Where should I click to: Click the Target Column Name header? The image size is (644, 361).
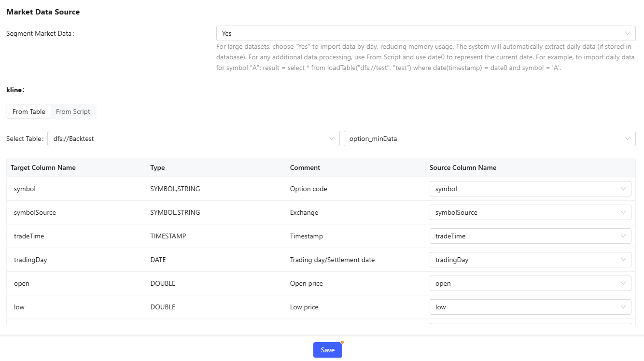43,167
